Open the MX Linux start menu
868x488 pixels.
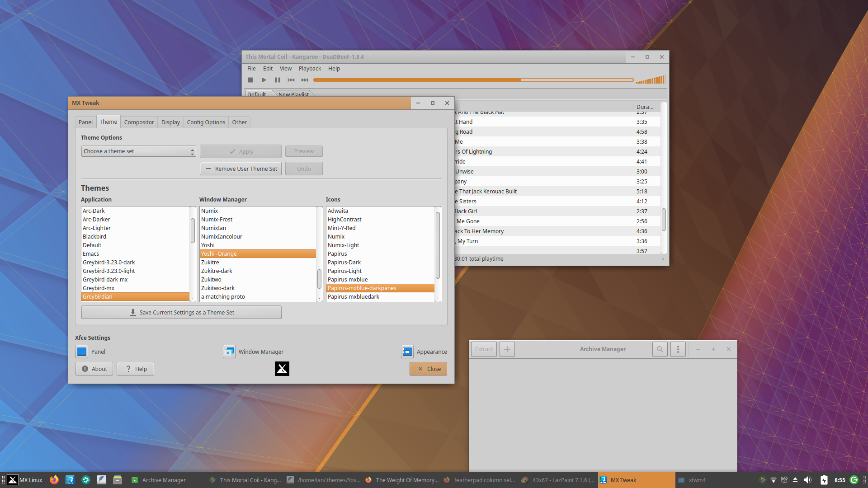25,480
